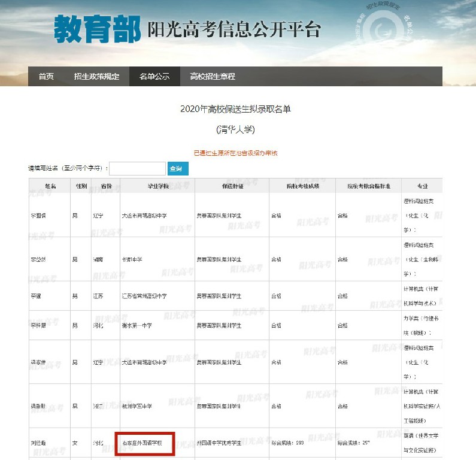This screenshot has height=460, width=476.
Task: Click the (清华大学) subtitle
Action: pos(235,129)
